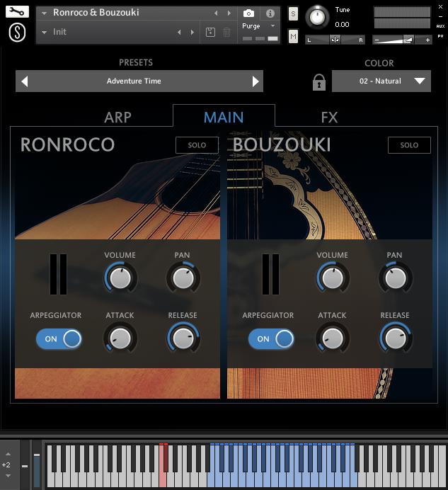Expand the Purge dropdown menu

coord(272,26)
